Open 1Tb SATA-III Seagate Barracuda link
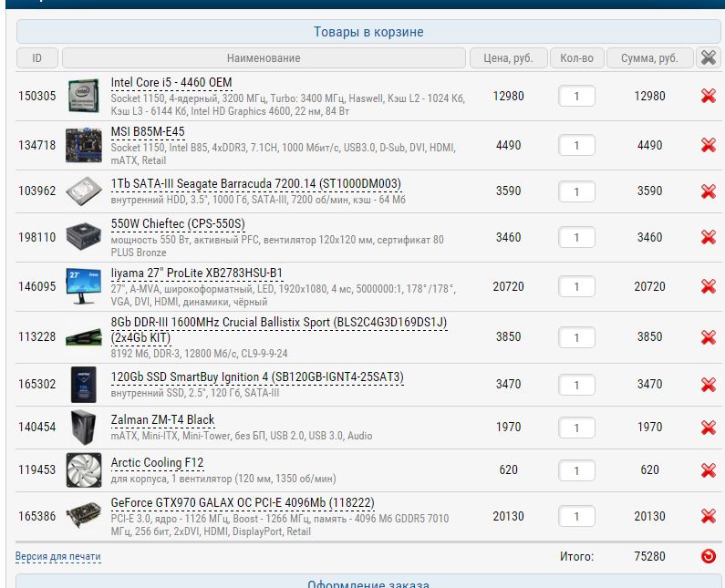The width and height of the screenshot is (725, 588). coord(256,184)
